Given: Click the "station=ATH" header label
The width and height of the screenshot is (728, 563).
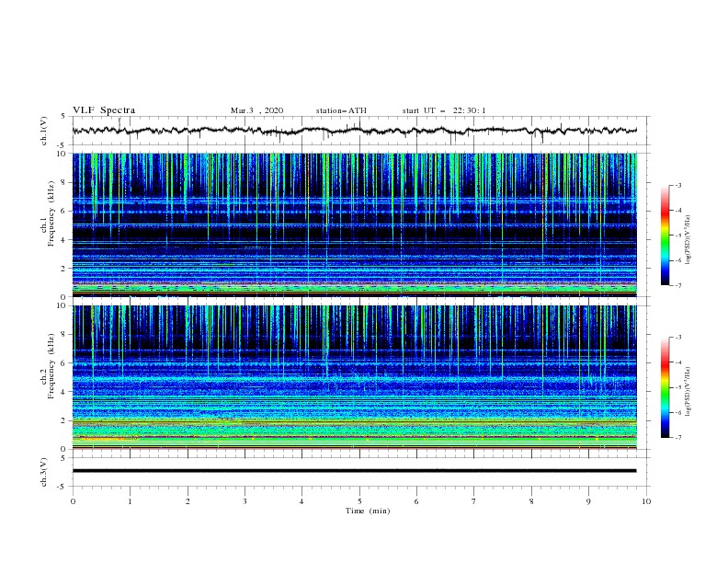Looking at the screenshot, I should [x=341, y=110].
